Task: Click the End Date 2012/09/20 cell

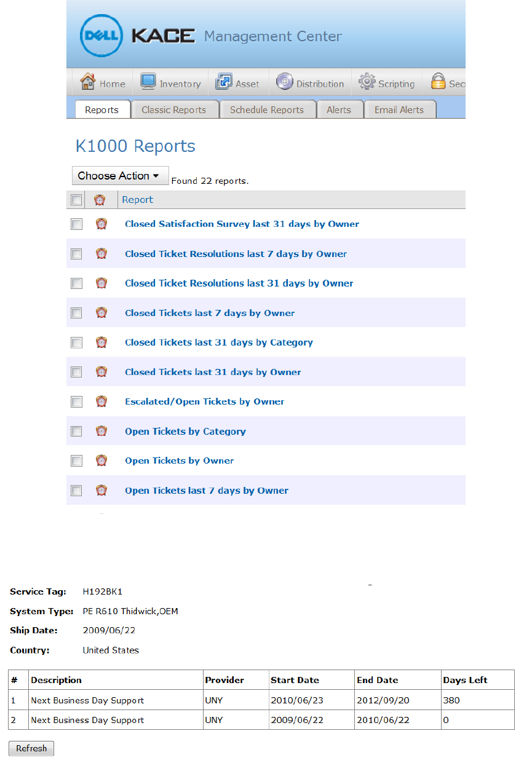Action: point(397,700)
